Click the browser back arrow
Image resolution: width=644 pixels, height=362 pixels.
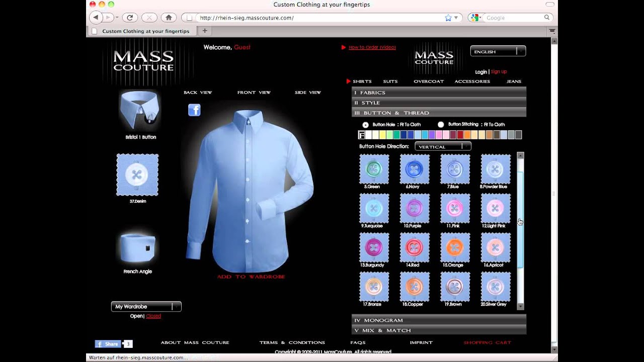(x=96, y=18)
